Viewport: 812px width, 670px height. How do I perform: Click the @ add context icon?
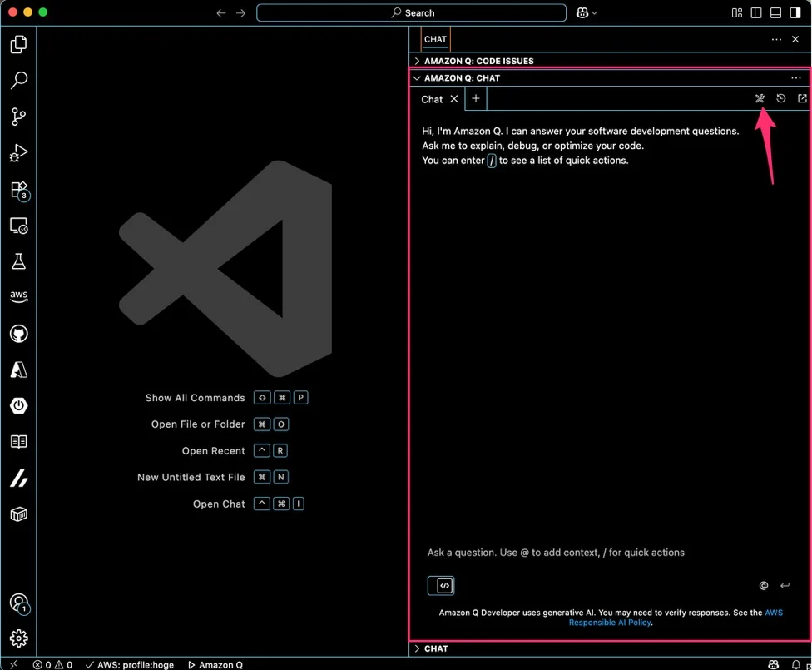point(763,586)
